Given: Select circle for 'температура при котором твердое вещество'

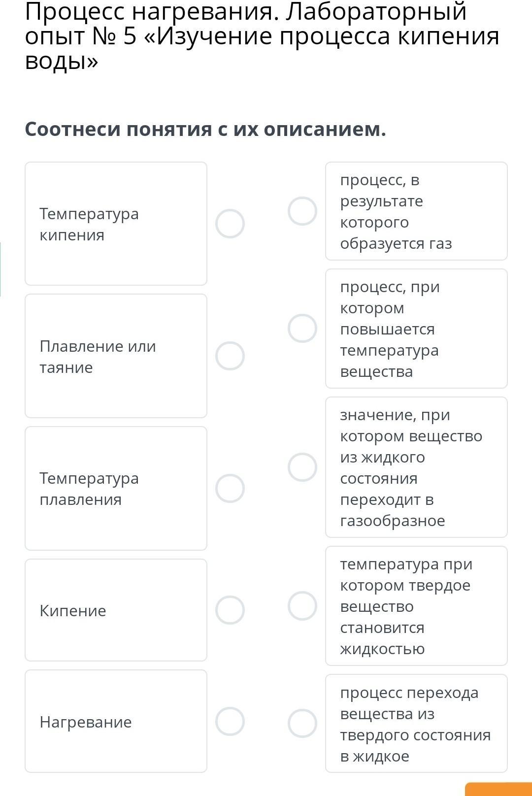Looking at the screenshot, I should (302, 605).
